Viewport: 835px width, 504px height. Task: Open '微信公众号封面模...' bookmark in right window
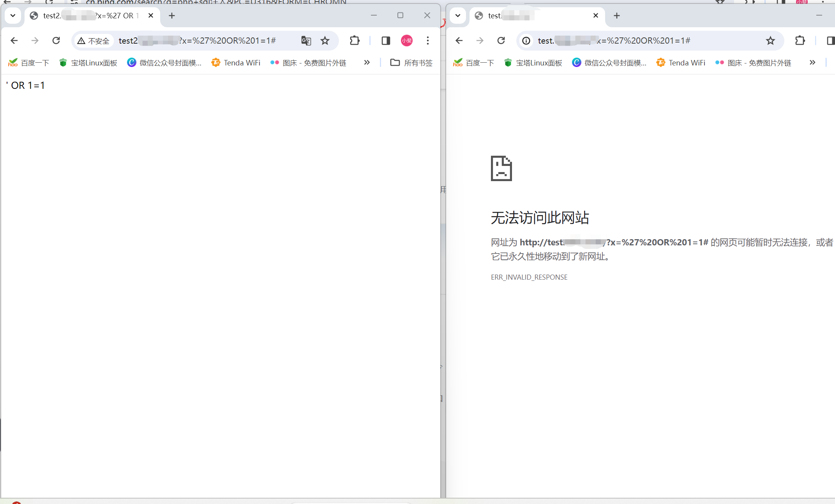[x=609, y=63]
